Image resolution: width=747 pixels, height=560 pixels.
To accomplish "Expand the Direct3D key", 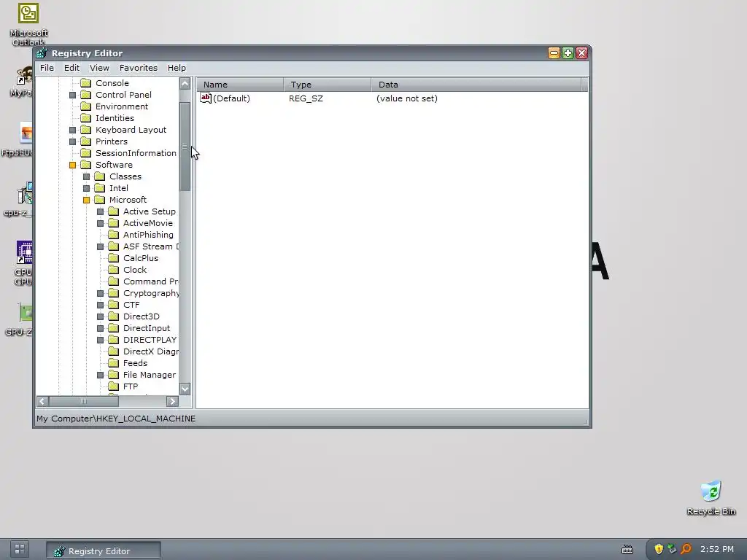I will tap(100, 316).
